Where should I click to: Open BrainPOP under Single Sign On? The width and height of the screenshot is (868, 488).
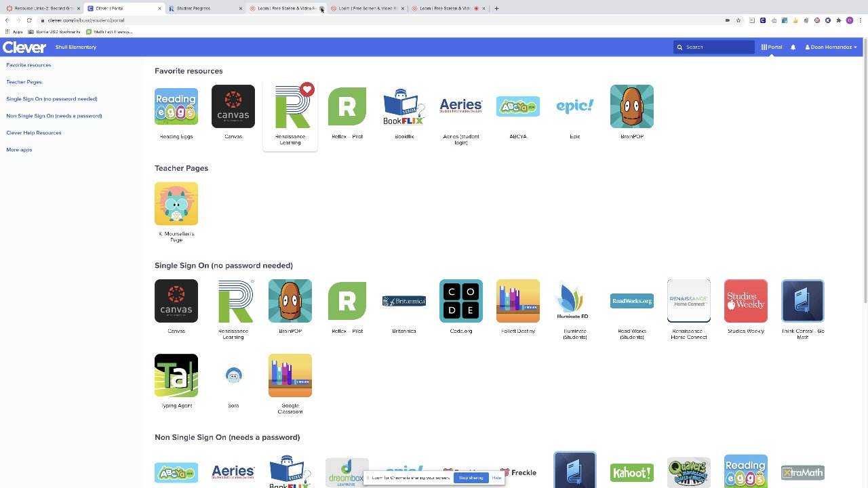(290, 301)
